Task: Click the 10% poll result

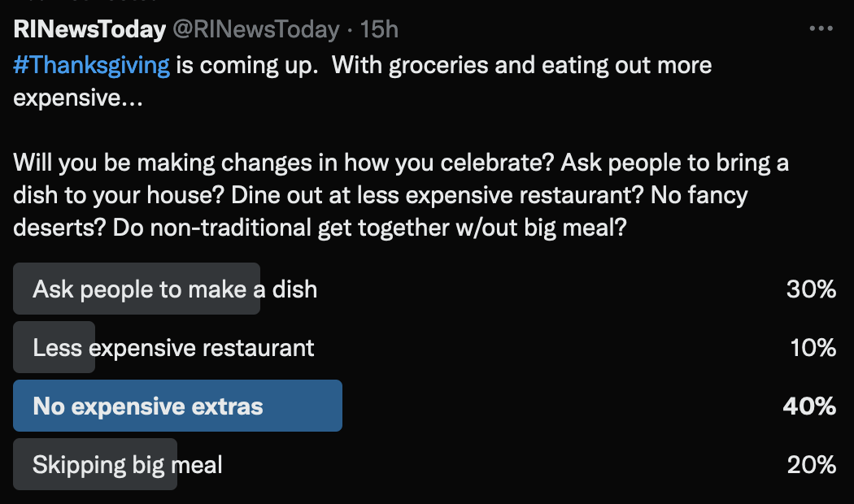Action: (x=813, y=348)
